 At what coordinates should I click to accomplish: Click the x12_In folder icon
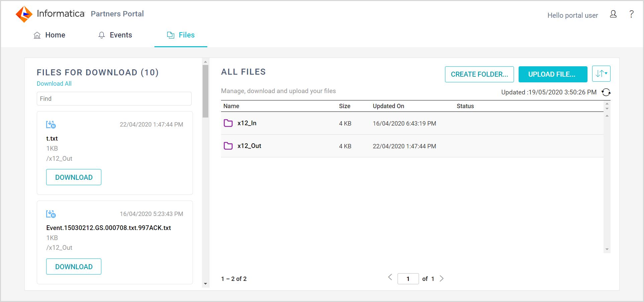(228, 123)
